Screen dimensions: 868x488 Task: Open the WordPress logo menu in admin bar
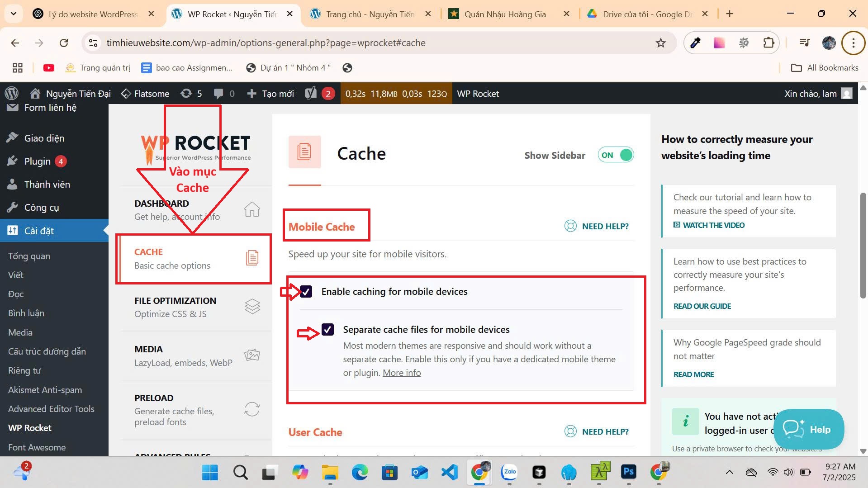tap(12, 94)
